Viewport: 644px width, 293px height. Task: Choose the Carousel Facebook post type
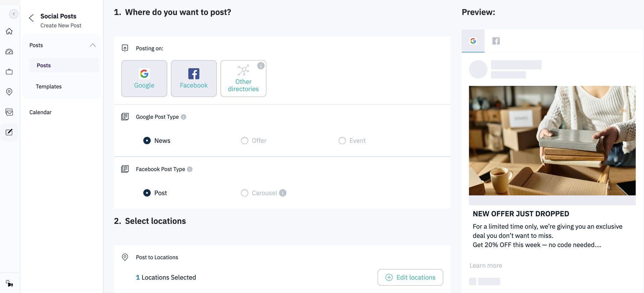click(x=245, y=193)
